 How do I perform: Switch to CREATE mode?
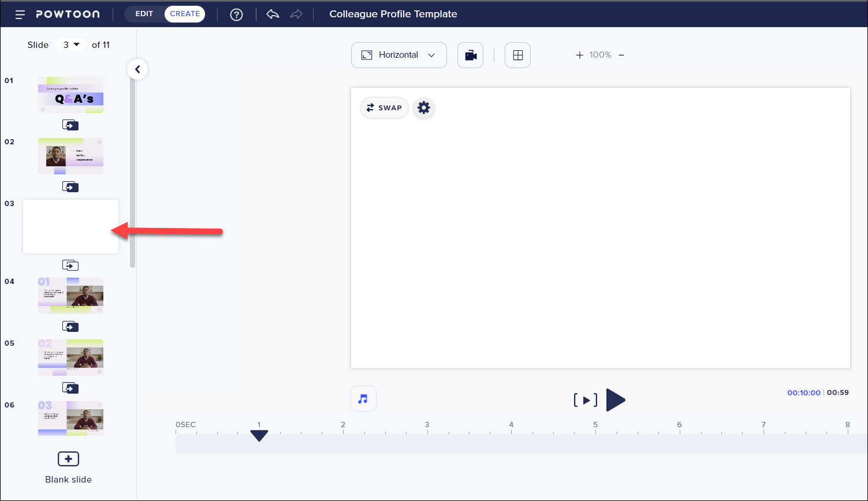click(x=184, y=13)
